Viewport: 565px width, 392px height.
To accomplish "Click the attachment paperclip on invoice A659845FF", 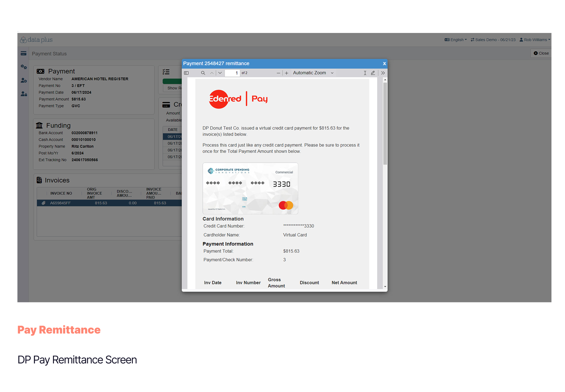I will [43, 203].
